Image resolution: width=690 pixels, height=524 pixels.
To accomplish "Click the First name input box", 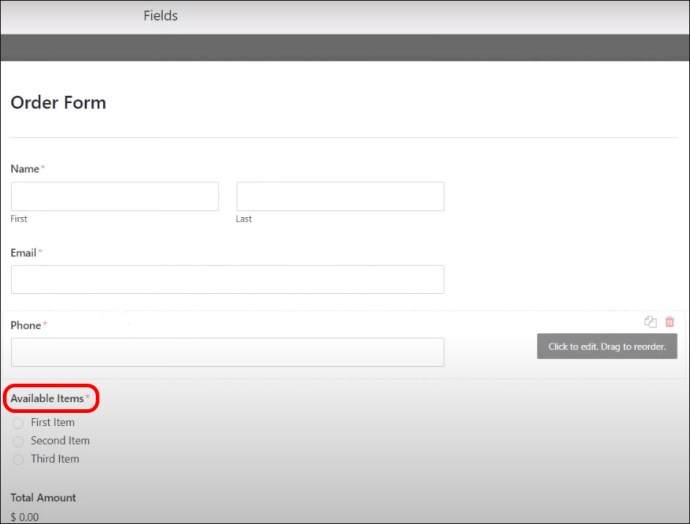I will point(115,196).
